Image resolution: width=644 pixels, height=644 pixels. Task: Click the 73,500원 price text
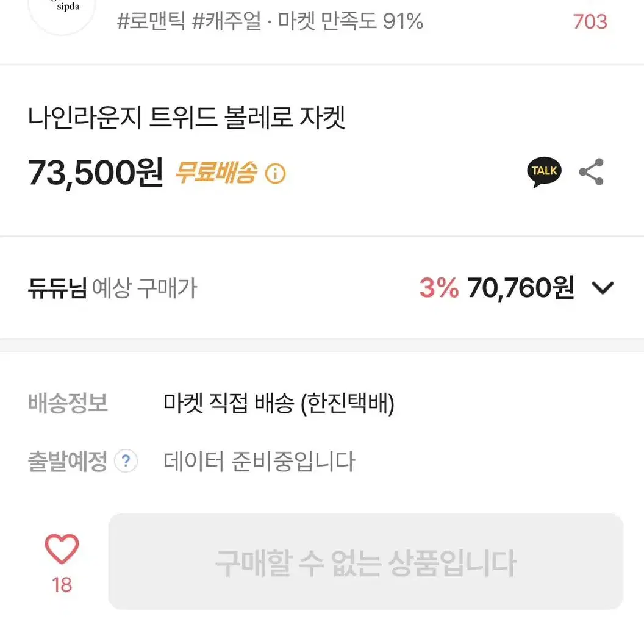tap(95, 173)
